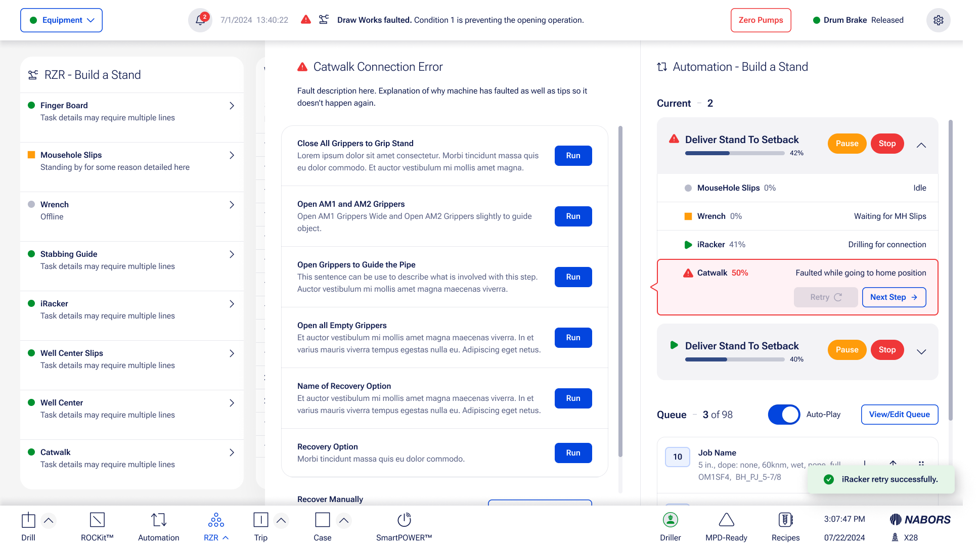Click Next Step for Catwalk fault
The image size is (980, 546).
(894, 297)
